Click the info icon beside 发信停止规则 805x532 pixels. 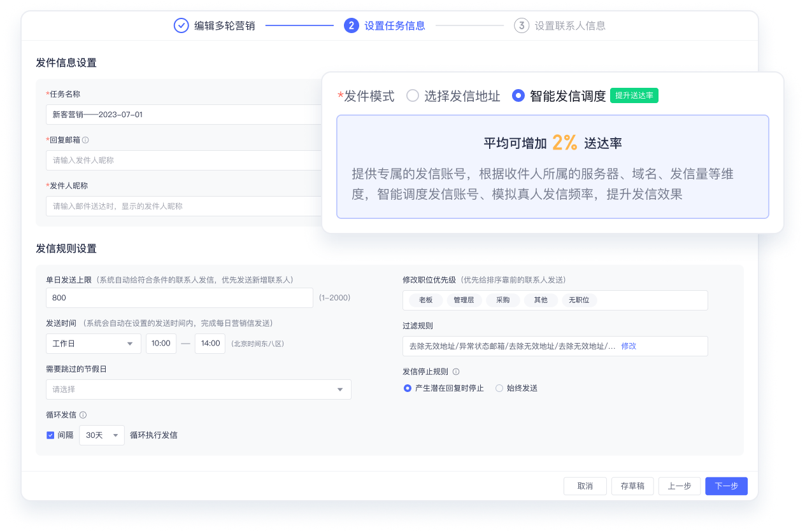click(x=456, y=372)
